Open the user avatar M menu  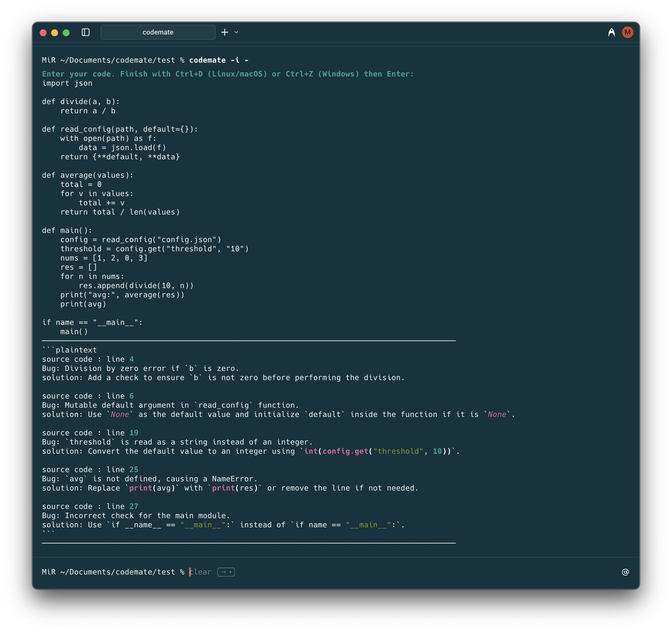coord(627,32)
